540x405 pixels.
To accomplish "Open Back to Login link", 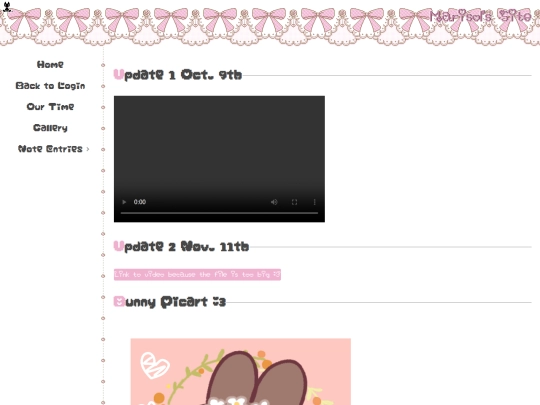I will point(50,86).
